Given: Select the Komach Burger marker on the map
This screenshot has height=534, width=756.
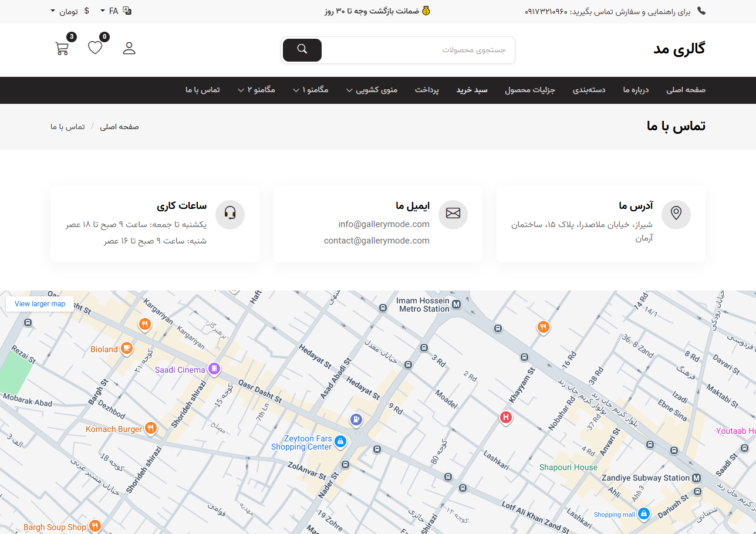Looking at the screenshot, I should pos(150,428).
